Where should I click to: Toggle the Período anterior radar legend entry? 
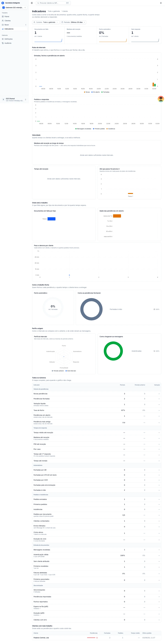click(x=58, y=371)
